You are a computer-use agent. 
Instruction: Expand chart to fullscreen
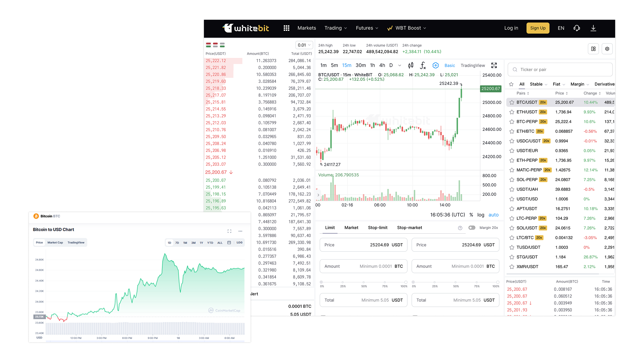[494, 65]
